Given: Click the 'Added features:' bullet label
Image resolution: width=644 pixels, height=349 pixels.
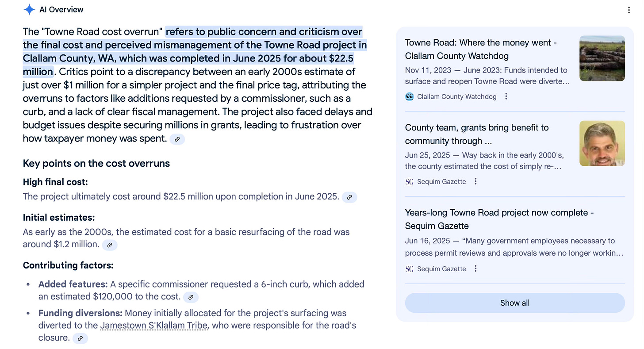Looking at the screenshot, I should pyautogui.click(x=73, y=284).
